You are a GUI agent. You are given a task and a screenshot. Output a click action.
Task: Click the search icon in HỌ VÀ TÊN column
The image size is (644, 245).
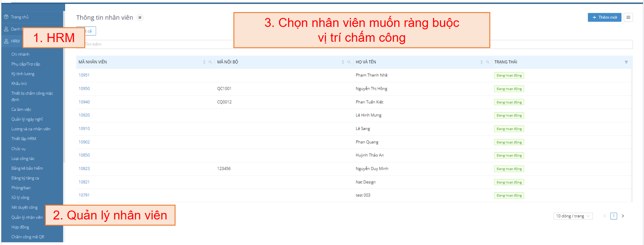click(x=487, y=62)
